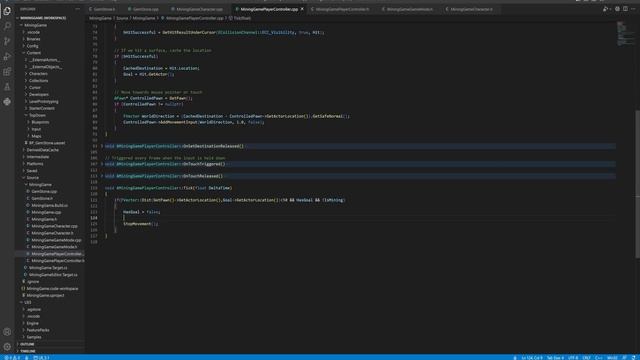Switch to the MiningGameCharacter.cpp tab

[x=198, y=9]
